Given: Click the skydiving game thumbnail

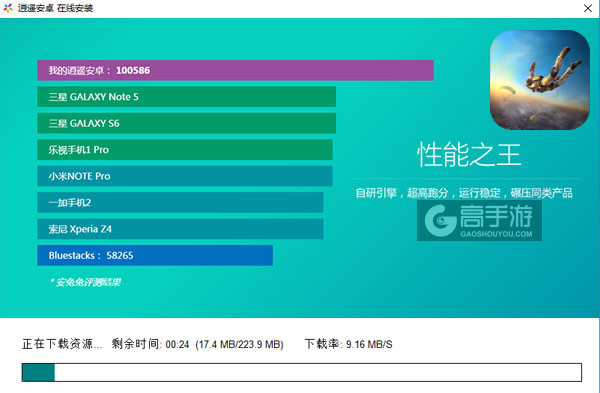Looking at the screenshot, I should [x=540, y=80].
